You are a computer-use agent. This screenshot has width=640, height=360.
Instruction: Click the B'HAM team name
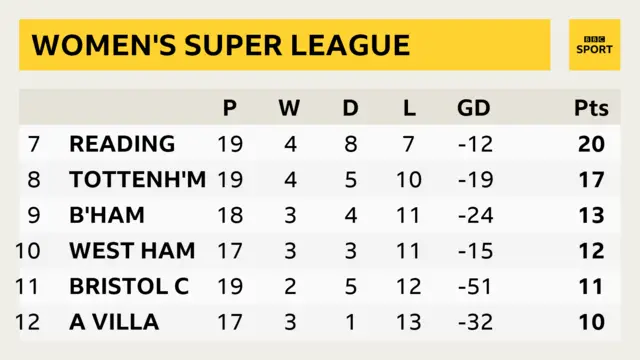click(x=107, y=215)
